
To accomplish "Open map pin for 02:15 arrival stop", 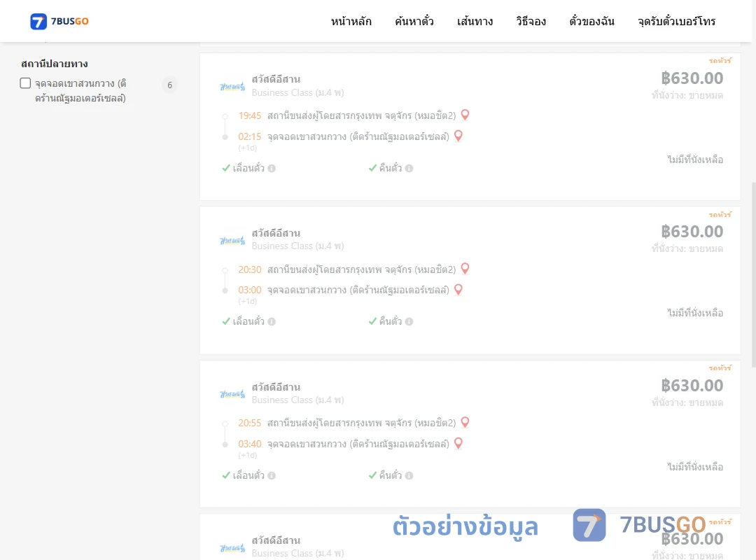I will click(458, 136).
